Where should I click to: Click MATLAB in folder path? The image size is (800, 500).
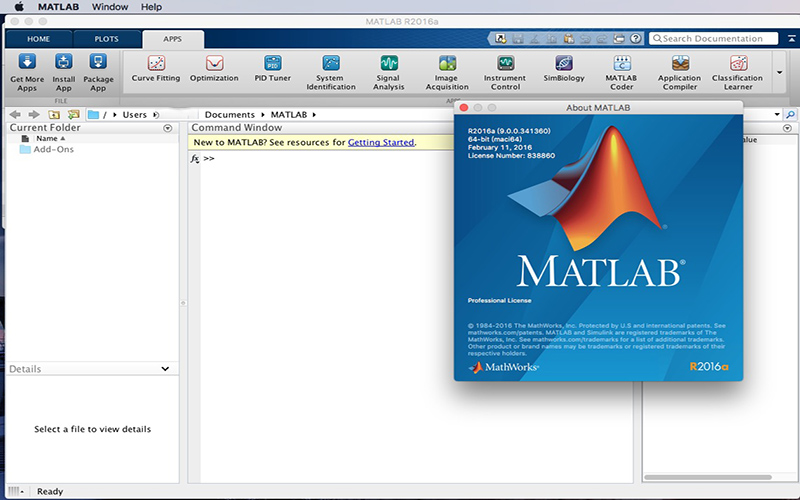[x=289, y=115]
